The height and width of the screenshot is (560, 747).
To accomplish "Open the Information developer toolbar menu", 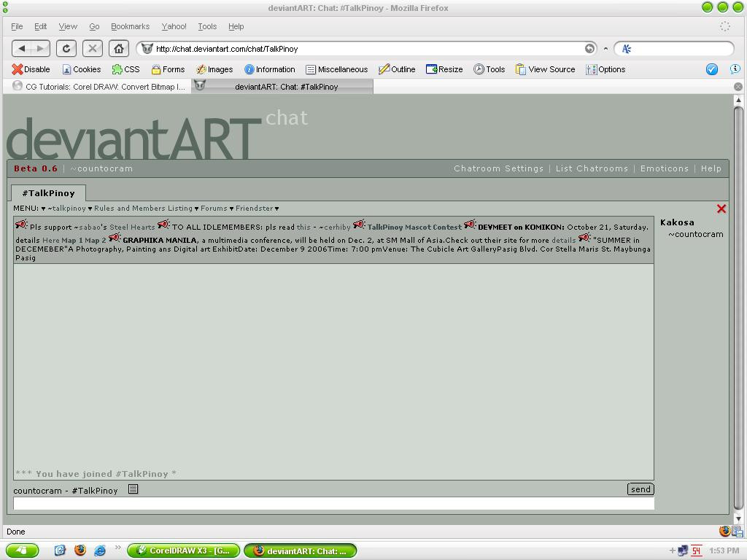I will point(270,69).
